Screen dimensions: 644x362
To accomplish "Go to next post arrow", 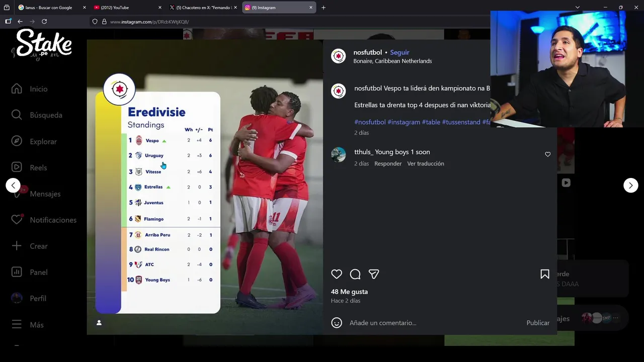I will (631, 185).
